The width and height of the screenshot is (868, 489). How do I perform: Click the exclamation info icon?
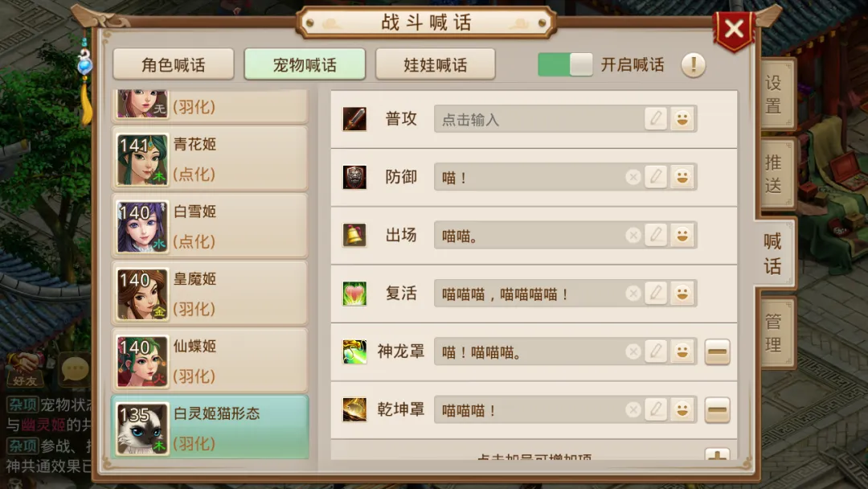point(693,65)
